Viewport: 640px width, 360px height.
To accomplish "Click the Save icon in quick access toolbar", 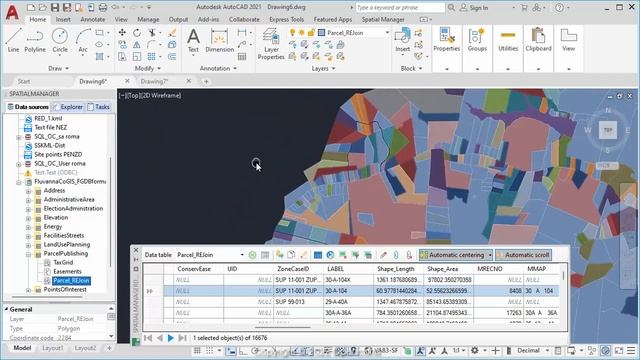I will (55, 7).
